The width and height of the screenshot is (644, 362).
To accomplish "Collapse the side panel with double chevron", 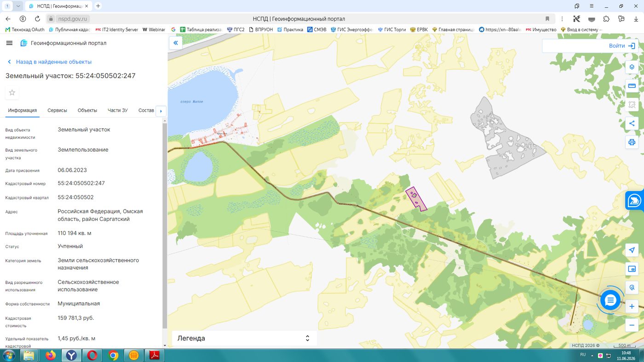I will coord(175,43).
